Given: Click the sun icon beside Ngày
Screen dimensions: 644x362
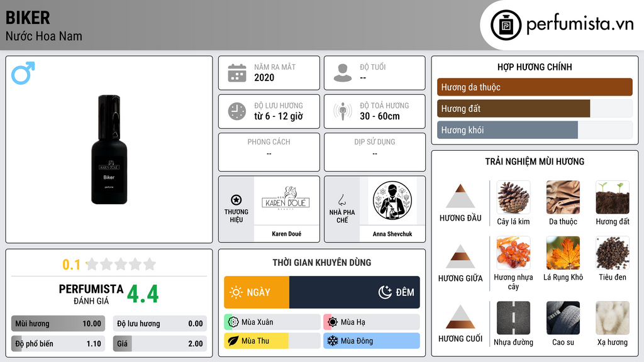Looking at the screenshot, I should tap(236, 292).
